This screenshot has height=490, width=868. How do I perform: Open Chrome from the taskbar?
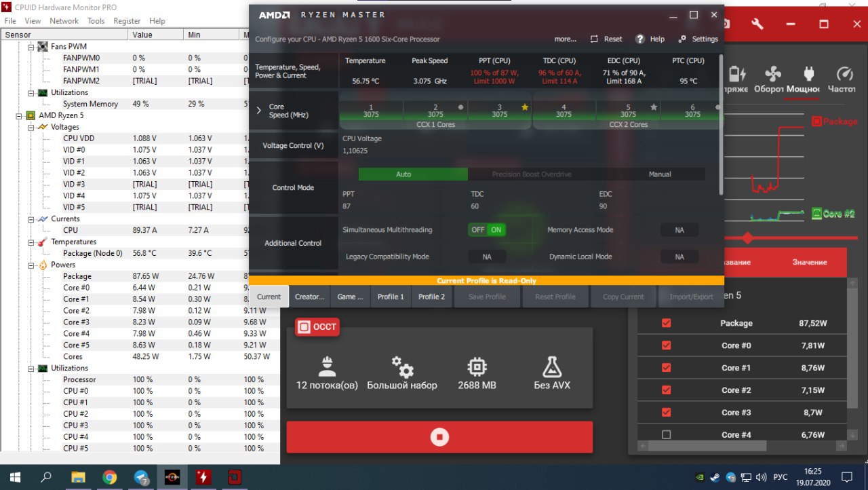(109, 476)
